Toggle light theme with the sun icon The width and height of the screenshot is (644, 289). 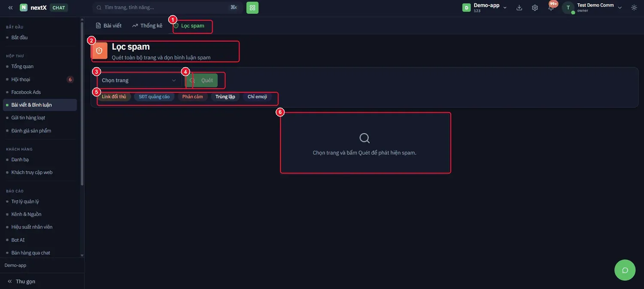pyautogui.click(x=634, y=8)
